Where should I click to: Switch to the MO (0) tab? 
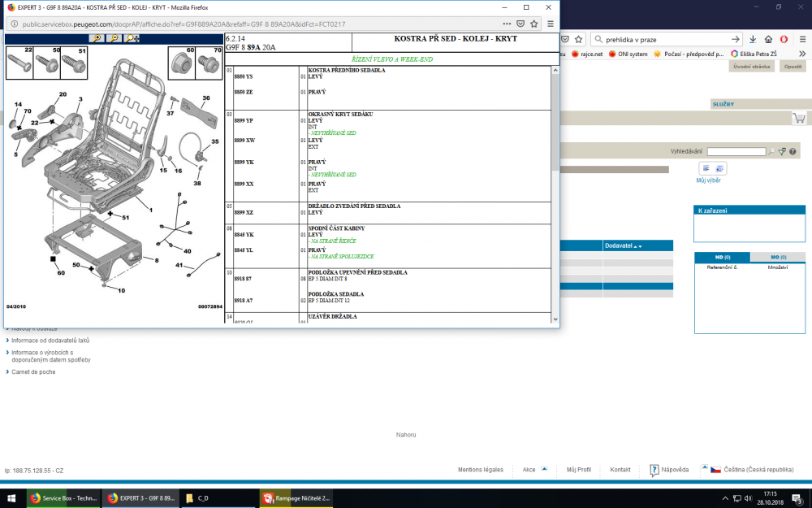(778, 257)
